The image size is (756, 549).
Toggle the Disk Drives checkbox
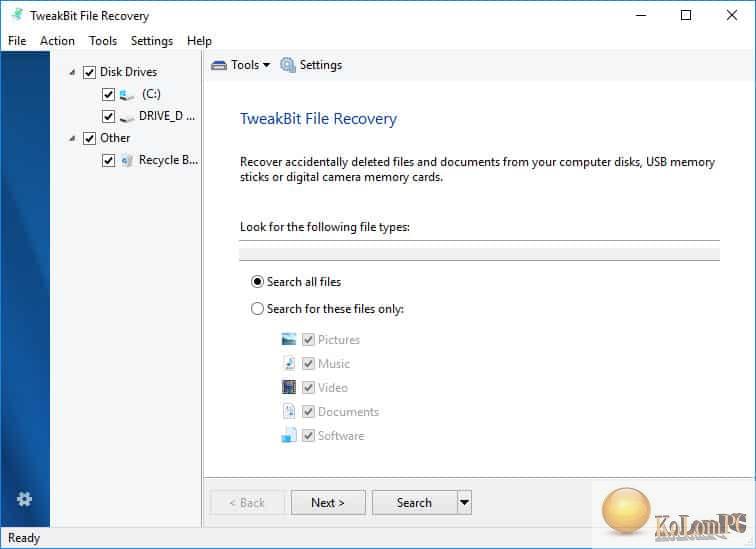coord(90,72)
